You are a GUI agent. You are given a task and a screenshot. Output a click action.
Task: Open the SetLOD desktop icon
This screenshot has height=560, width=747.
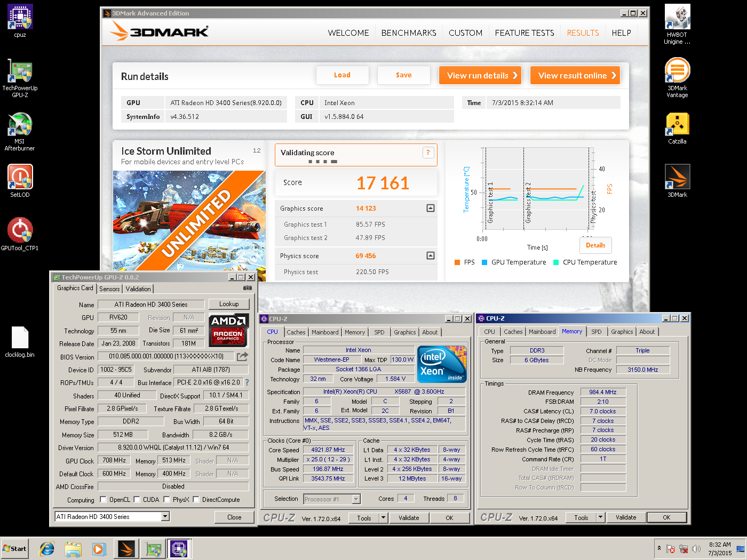click(x=20, y=180)
